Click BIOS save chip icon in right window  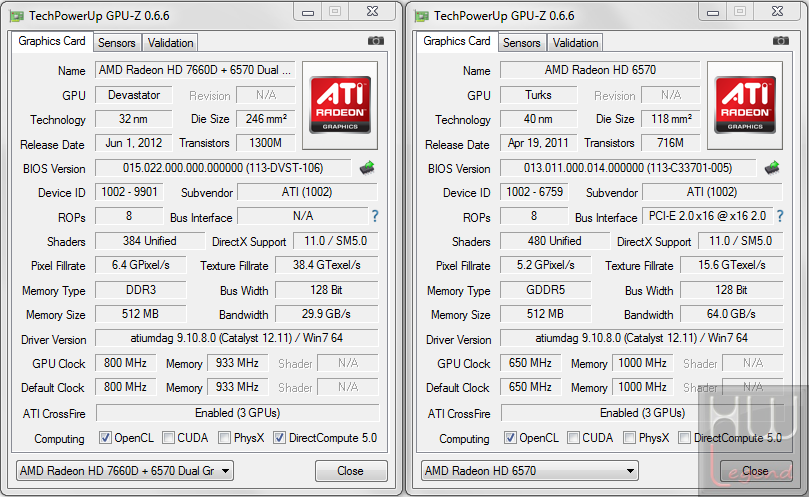pyautogui.click(x=772, y=168)
